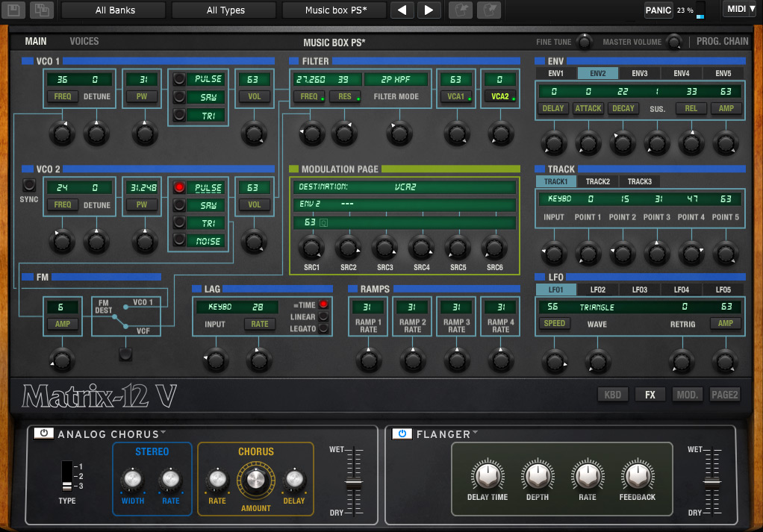
Task: Click the save preset floppy icon
Action: point(13,10)
